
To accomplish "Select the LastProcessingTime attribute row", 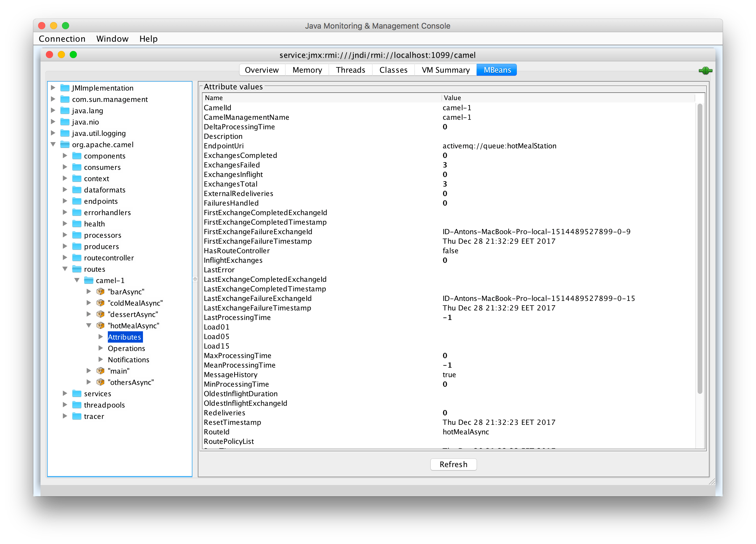I will [x=449, y=317].
